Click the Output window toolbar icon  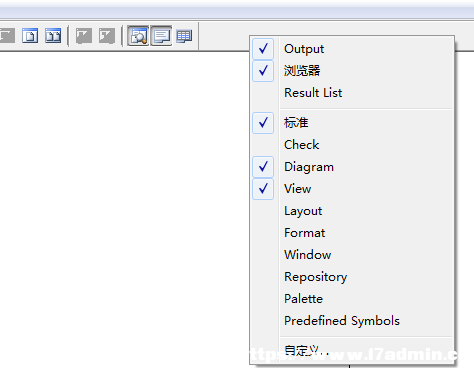161,36
